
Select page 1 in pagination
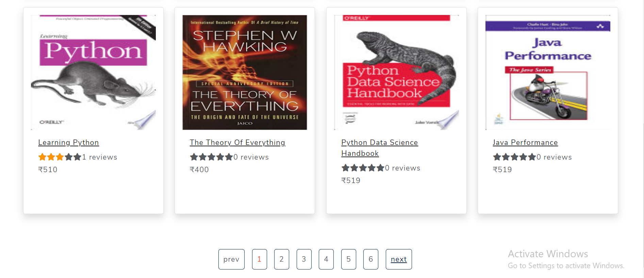click(x=259, y=259)
